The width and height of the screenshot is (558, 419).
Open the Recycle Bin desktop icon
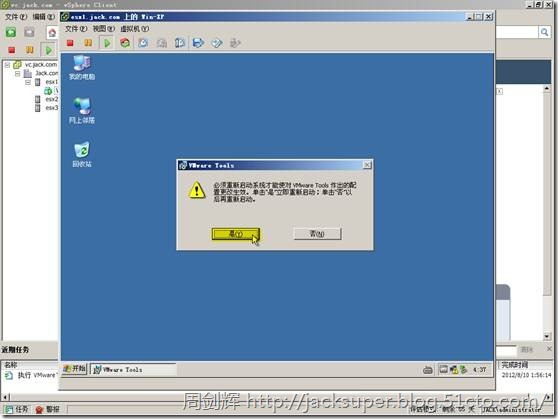pyautogui.click(x=82, y=155)
